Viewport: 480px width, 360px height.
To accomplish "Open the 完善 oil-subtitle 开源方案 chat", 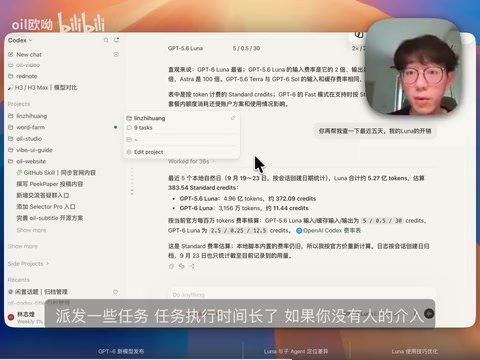I will click(x=50, y=218).
